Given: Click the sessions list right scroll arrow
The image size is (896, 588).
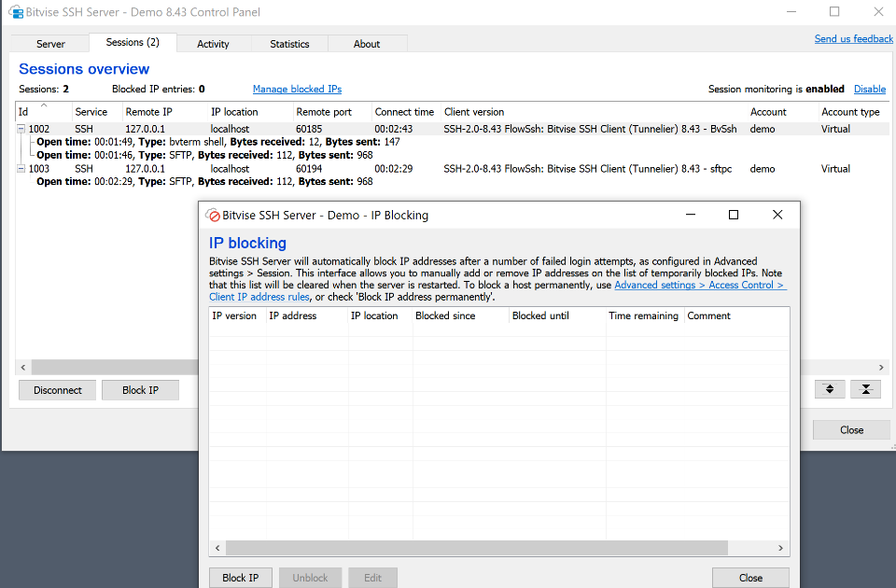Looking at the screenshot, I should [x=881, y=368].
